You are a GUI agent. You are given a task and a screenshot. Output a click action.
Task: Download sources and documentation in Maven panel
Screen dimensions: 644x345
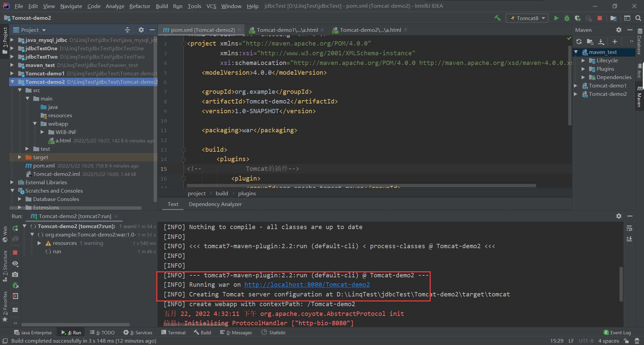[601, 42]
